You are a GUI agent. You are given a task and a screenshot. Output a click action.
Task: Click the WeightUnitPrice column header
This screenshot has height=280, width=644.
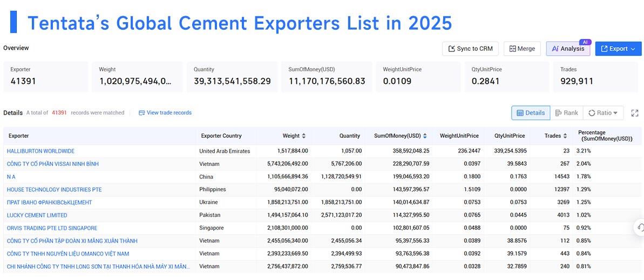(x=459, y=136)
